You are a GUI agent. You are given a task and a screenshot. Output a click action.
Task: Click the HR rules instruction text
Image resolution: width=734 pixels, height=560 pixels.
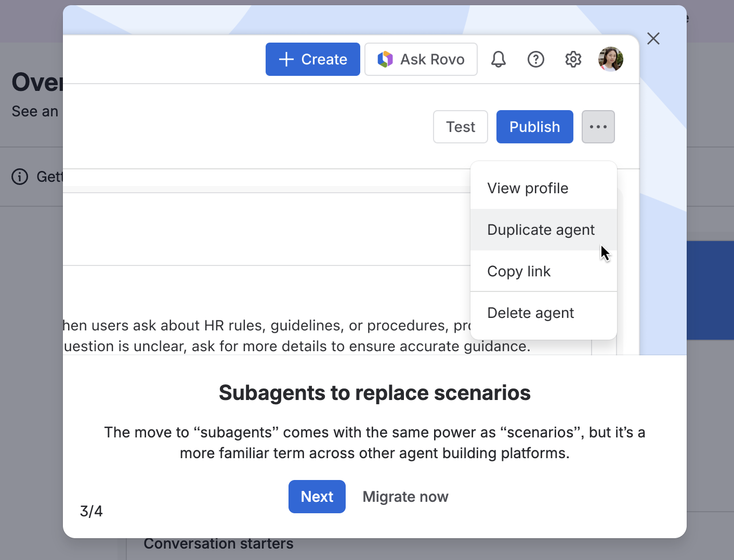[297, 336]
